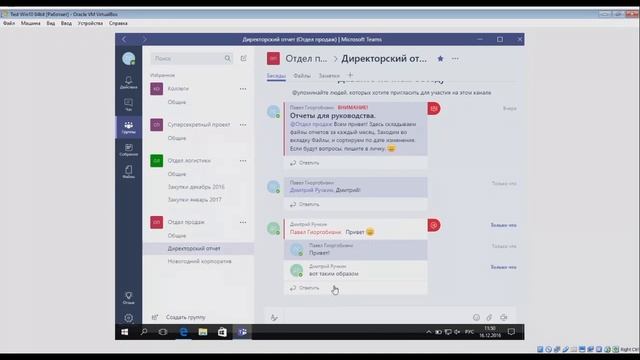The image size is (640, 360).
Task: Go back with Teams title bar arrow
Action: click(x=124, y=39)
